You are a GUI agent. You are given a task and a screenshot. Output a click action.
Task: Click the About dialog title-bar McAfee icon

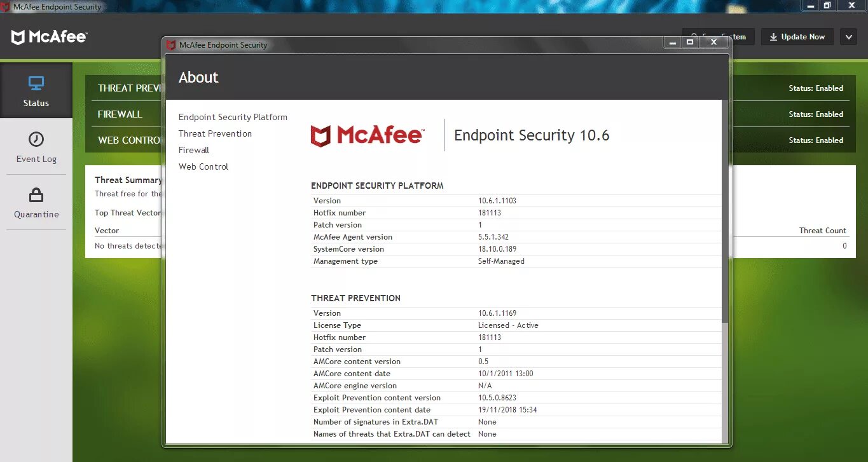click(x=171, y=45)
